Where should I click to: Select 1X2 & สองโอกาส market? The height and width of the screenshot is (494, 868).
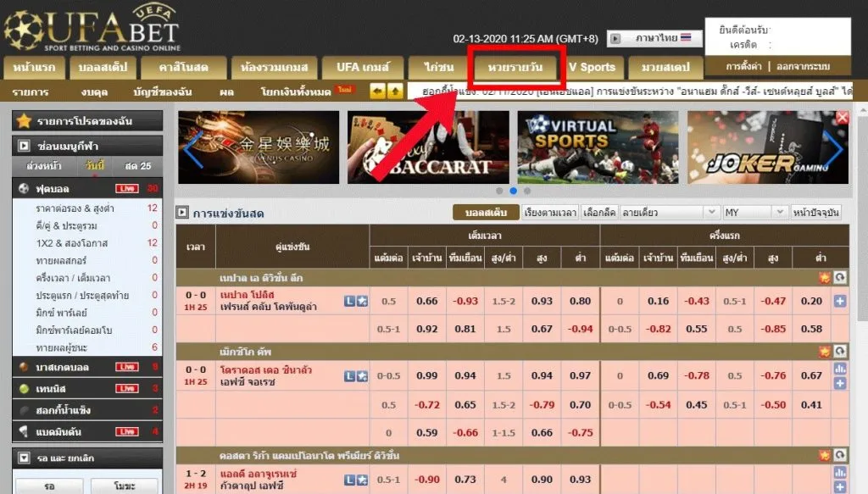(72, 243)
